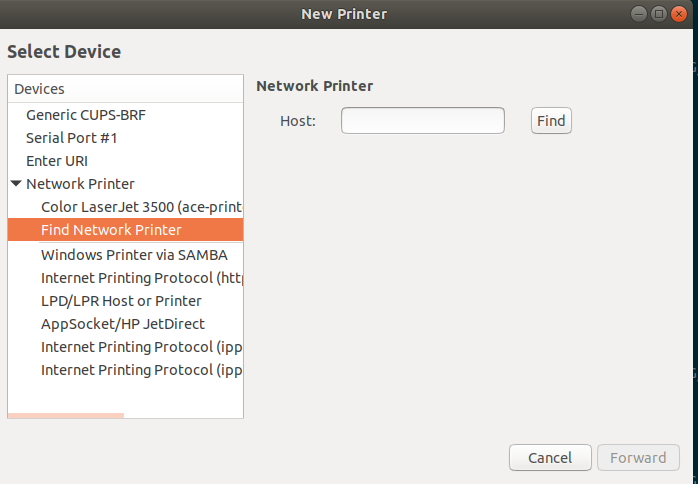Click the Forward button

coord(638,458)
